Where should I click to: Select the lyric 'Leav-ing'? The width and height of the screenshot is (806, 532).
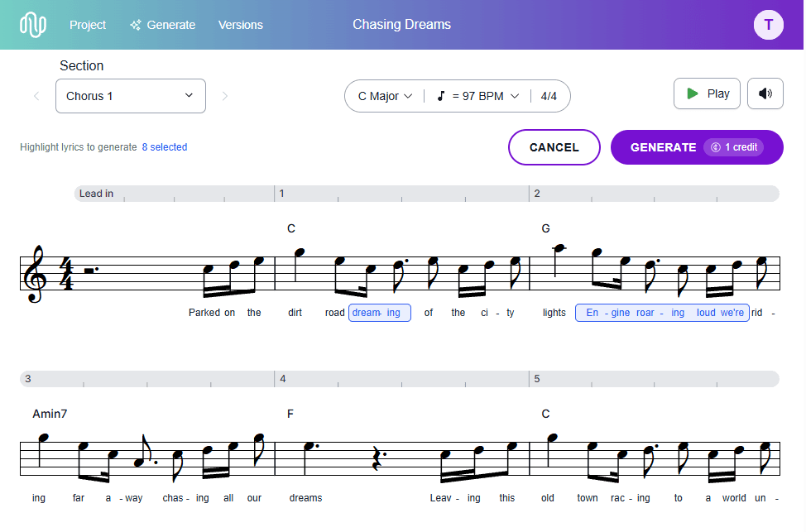[x=455, y=498]
